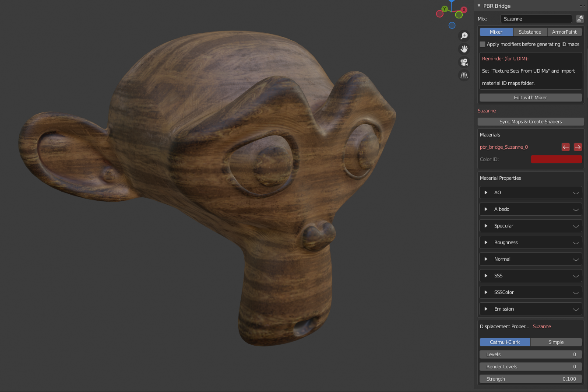Image resolution: width=588 pixels, height=392 pixels.
Task: Open the Specular row dropdown chevron
Action: point(576,226)
